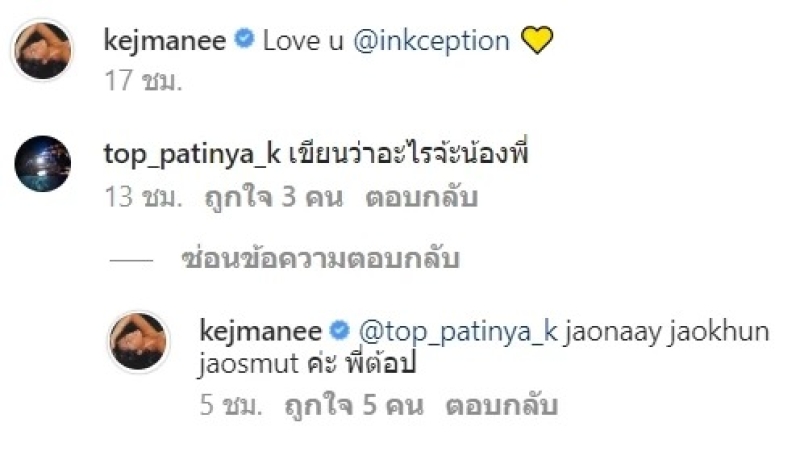Open top_patinya_k username link
The image size is (800, 460).
(190, 154)
